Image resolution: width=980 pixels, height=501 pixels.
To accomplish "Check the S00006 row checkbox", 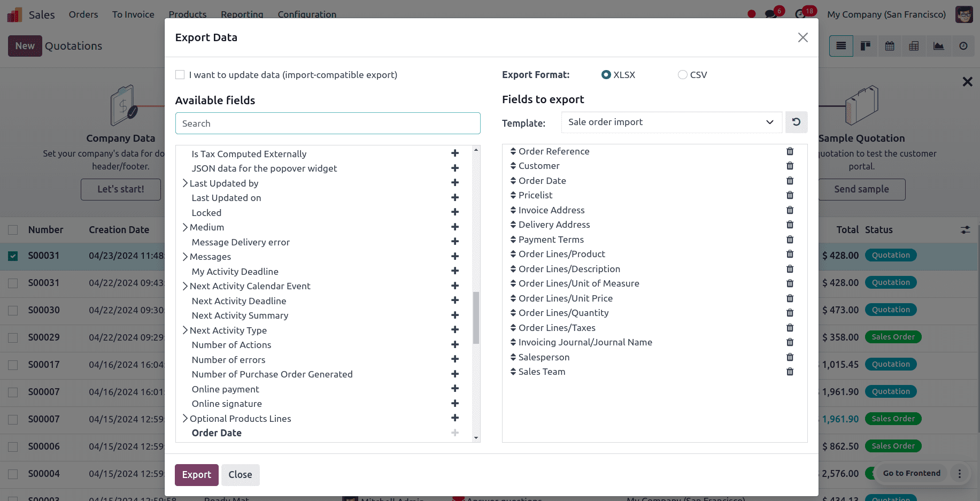I will pos(13,447).
